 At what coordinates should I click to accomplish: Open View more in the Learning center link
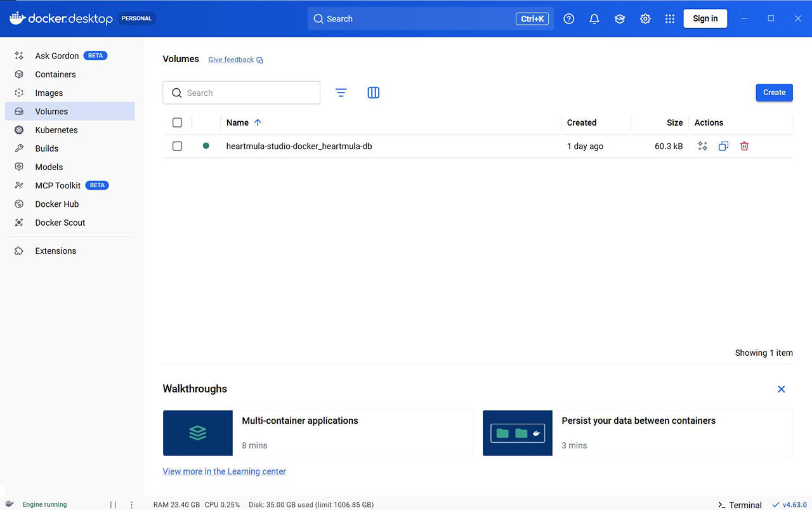point(224,471)
